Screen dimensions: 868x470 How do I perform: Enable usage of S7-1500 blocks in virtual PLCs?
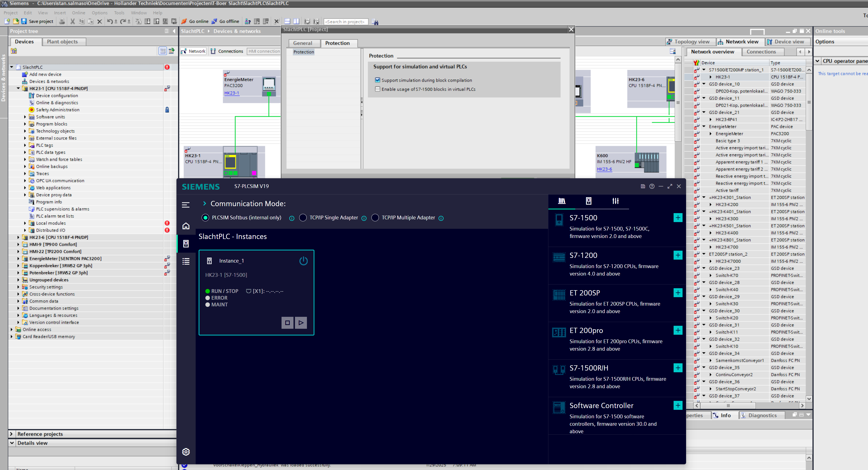377,89
